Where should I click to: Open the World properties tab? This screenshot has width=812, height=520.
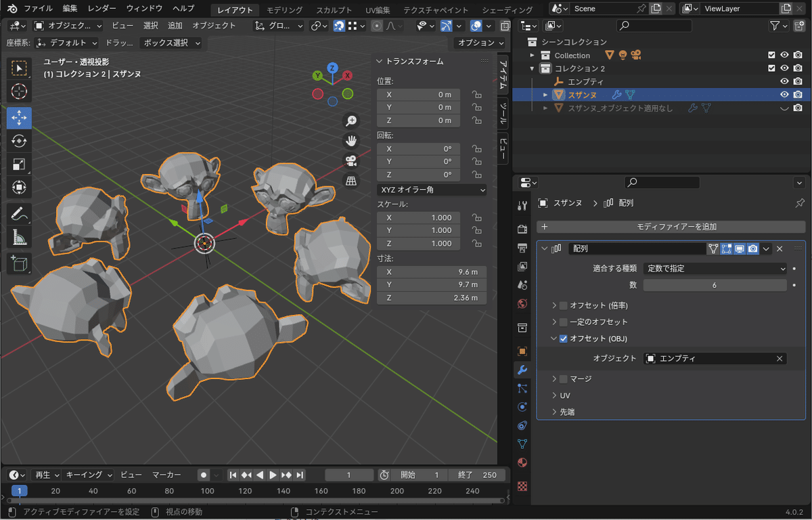pos(522,304)
